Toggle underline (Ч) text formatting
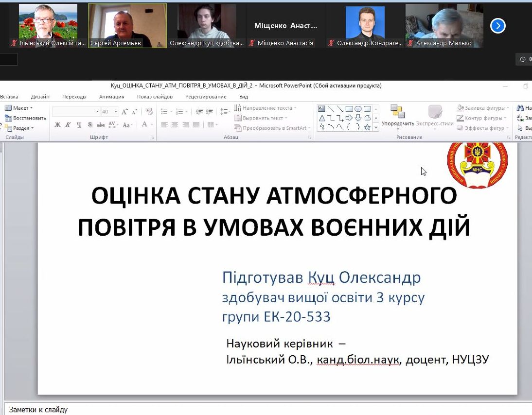This screenshot has width=532, height=415. [x=78, y=125]
